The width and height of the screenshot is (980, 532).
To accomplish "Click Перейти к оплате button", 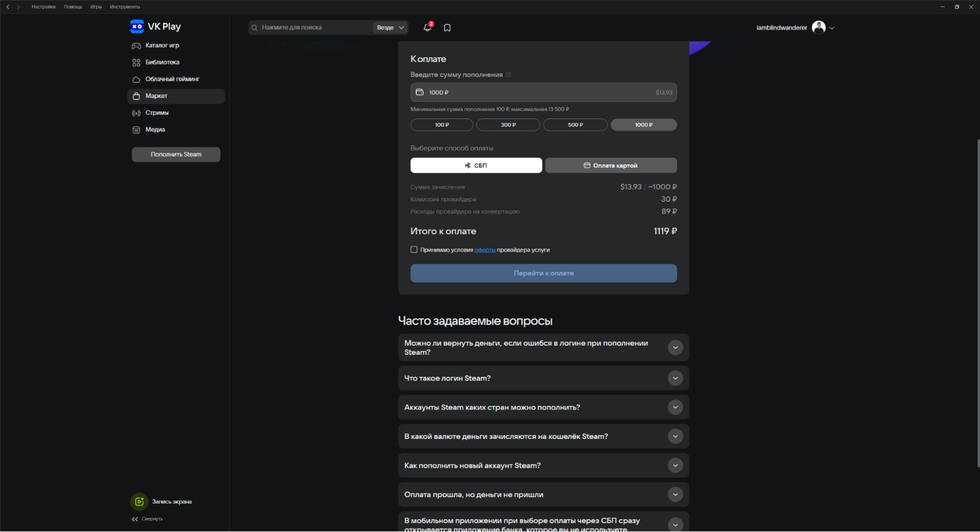I will click(x=544, y=273).
